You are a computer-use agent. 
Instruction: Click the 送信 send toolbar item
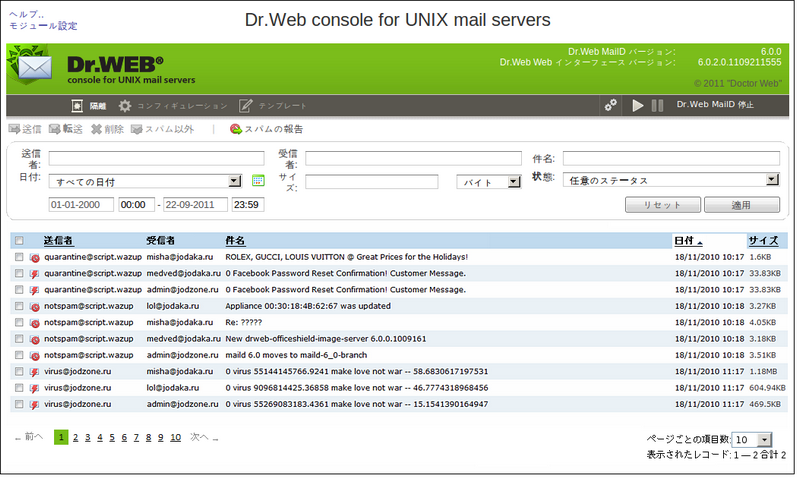click(25, 129)
